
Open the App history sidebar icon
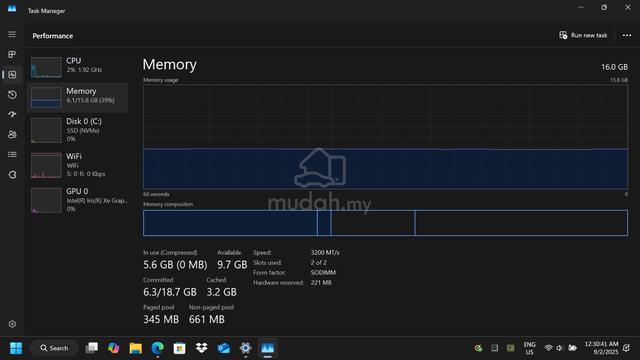pos(12,95)
